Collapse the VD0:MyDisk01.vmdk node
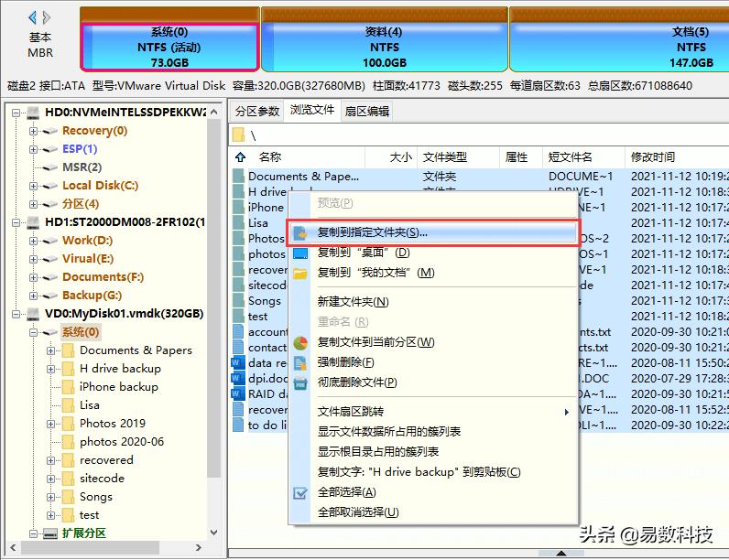The image size is (729, 560). 16,314
